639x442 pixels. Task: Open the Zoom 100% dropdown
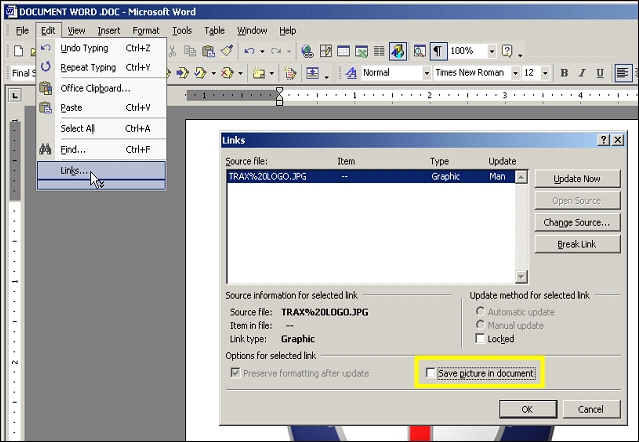coord(492,51)
